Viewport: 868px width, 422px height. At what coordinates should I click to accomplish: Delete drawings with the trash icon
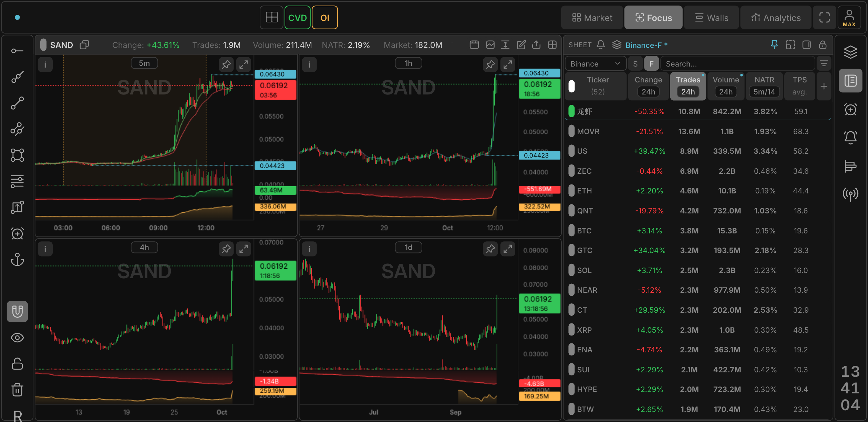coord(17,390)
